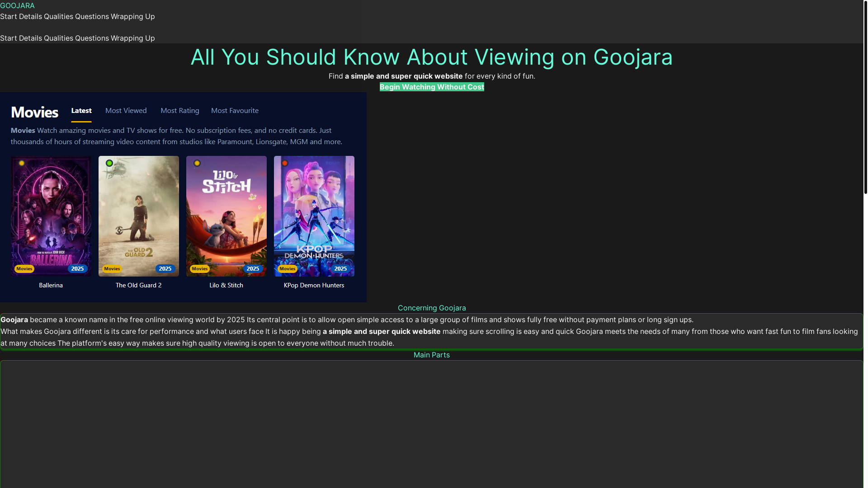Image resolution: width=868 pixels, height=488 pixels.
Task: Go to Questions in the second nav row
Action: click(x=92, y=38)
